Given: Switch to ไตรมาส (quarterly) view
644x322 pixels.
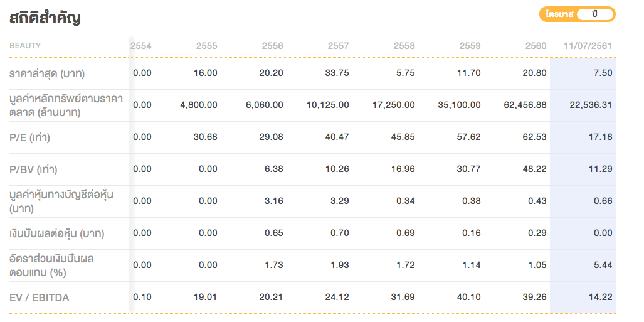Looking at the screenshot, I should click(x=559, y=14).
